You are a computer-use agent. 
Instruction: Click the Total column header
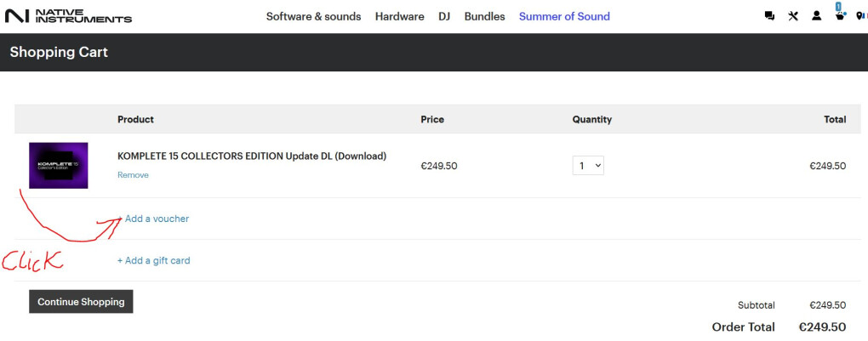834,120
